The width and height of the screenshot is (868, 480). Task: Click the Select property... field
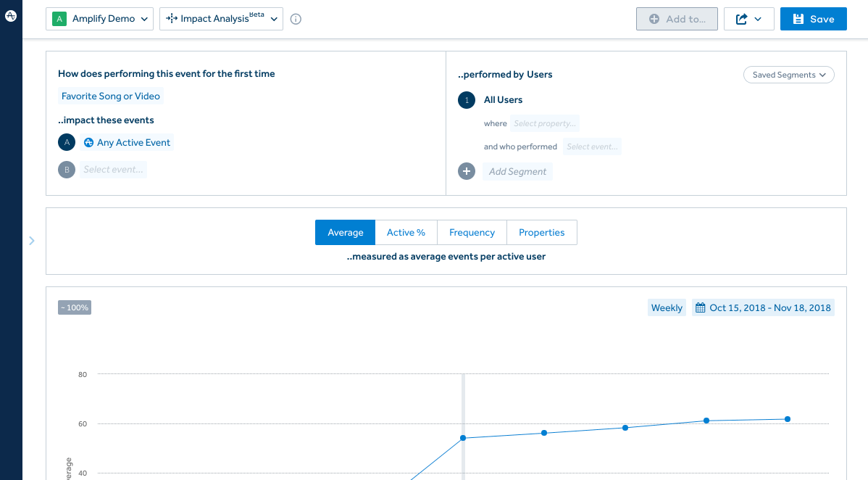[x=545, y=124]
